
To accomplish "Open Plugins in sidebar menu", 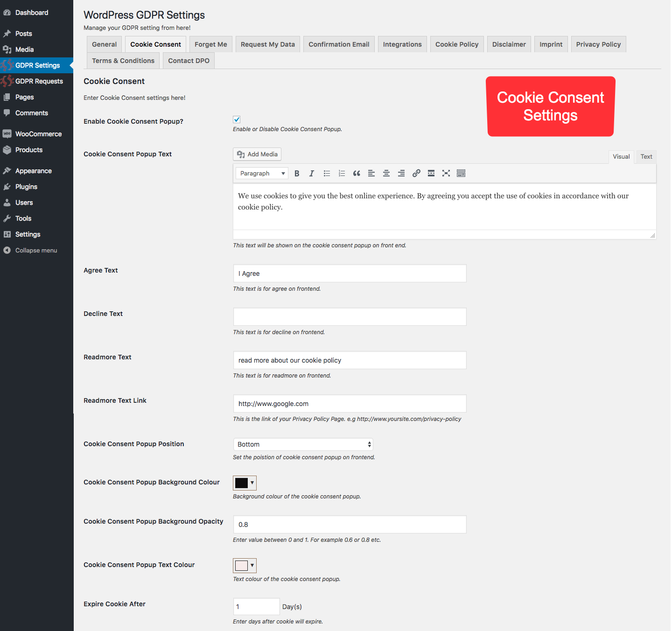I will [36, 187].
